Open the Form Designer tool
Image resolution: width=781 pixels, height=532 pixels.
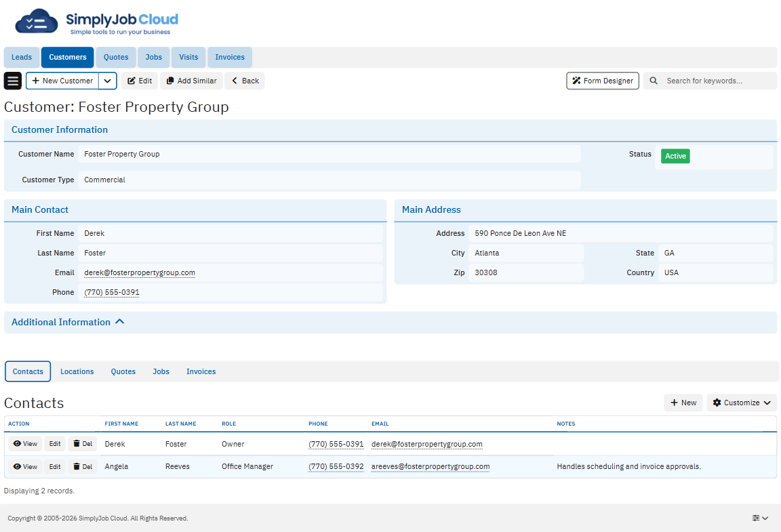point(602,81)
